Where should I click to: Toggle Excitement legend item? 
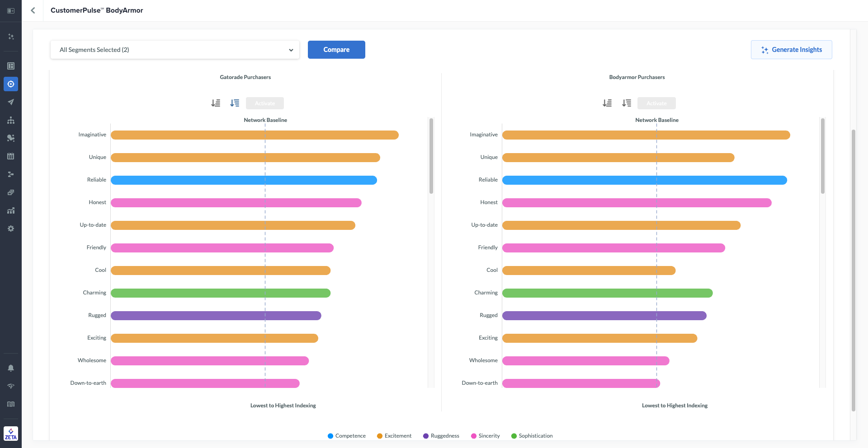click(x=394, y=436)
